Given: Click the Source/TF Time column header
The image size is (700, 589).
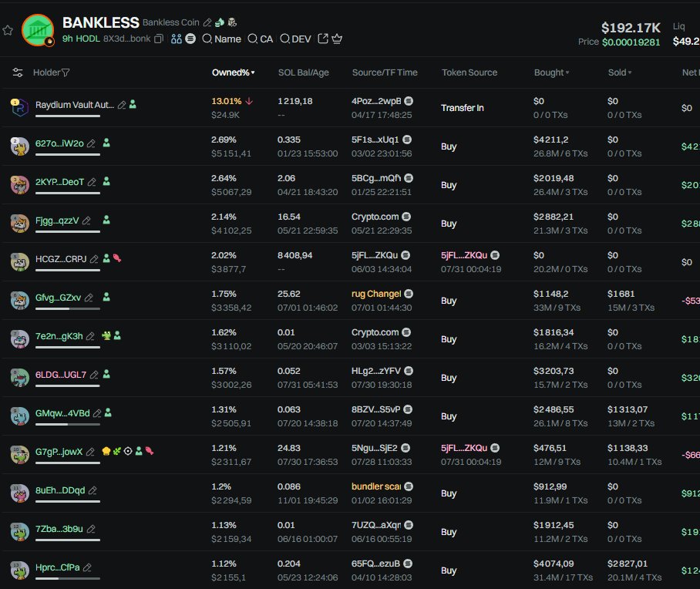Looking at the screenshot, I should tap(385, 72).
